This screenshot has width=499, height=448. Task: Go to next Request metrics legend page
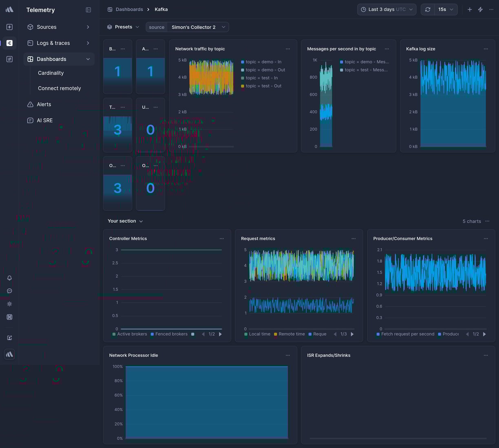pos(352,334)
